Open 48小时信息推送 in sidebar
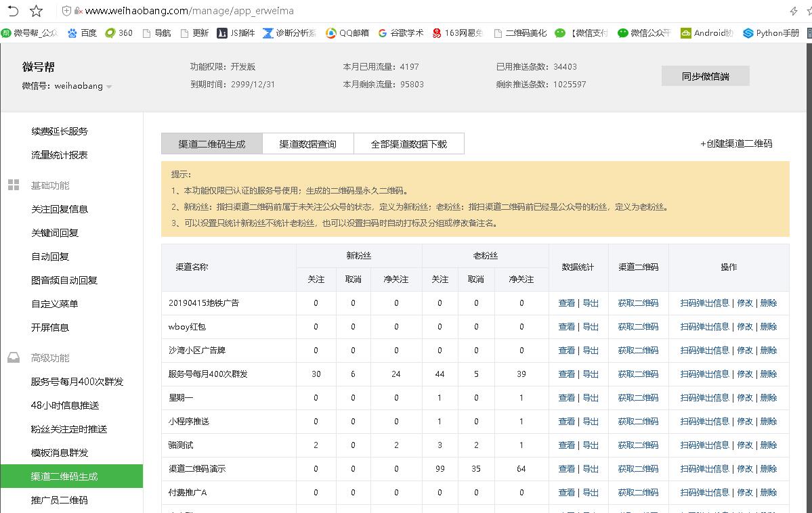Screen dimensions: 812x513 click(65, 405)
